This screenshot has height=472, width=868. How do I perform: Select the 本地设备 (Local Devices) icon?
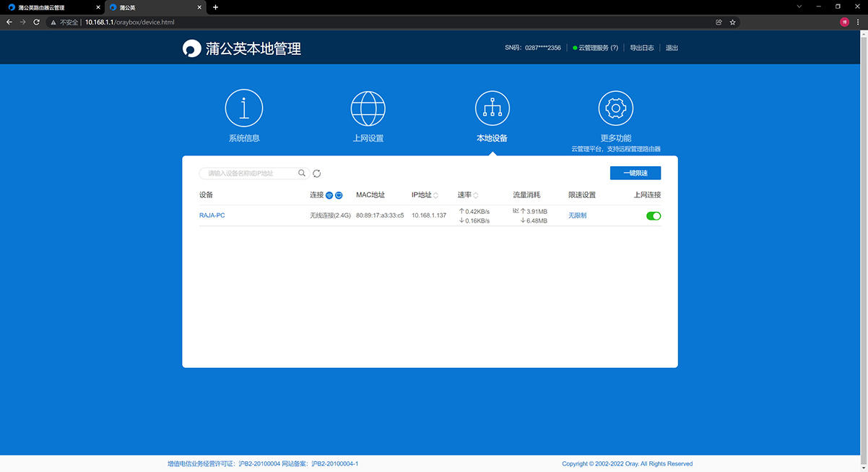click(x=492, y=107)
